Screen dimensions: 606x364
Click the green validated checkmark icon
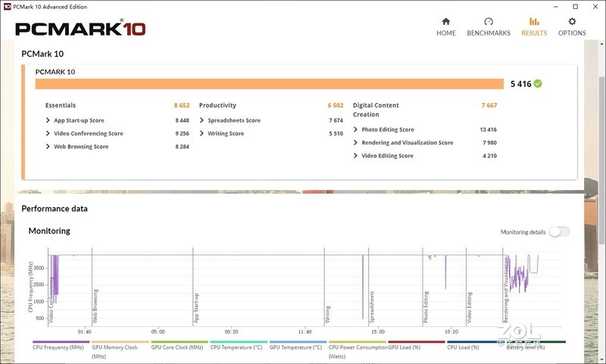[x=538, y=83]
